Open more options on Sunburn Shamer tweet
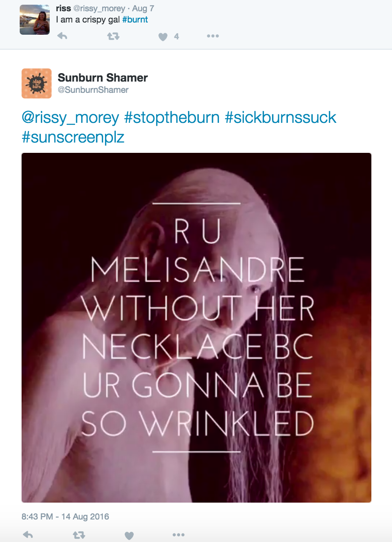 178,535
